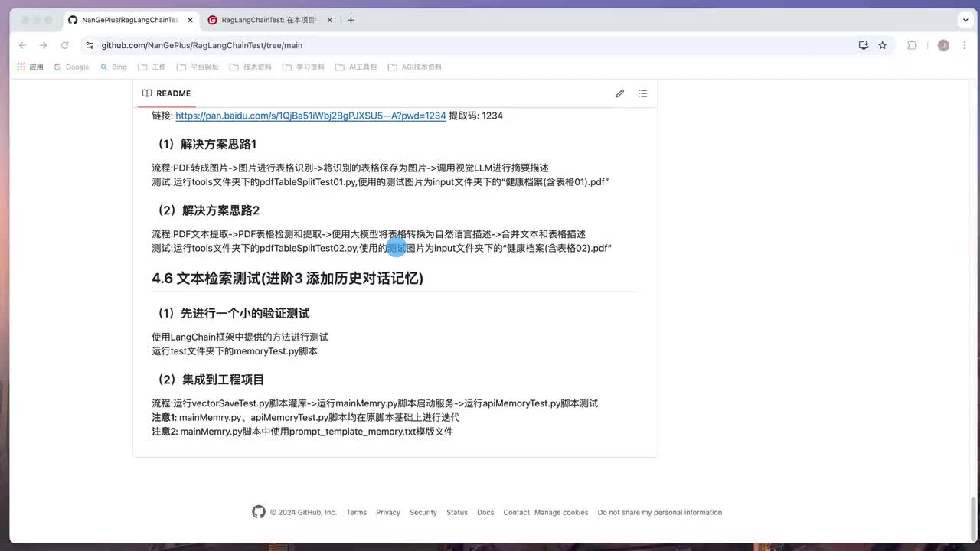The width and height of the screenshot is (980, 551).
Task: Open the Terms footer link
Action: coord(356,512)
